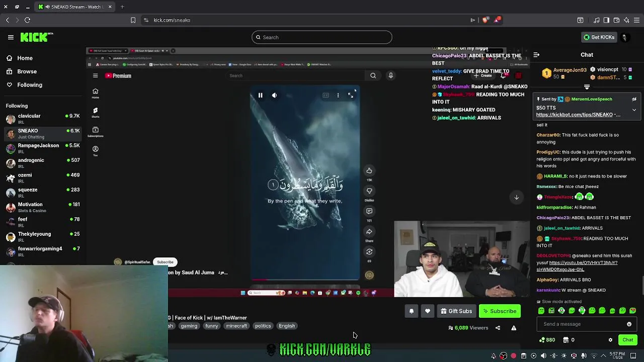
Task: Open the Brave Shields lion icon
Action: click(x=485, y=20)
